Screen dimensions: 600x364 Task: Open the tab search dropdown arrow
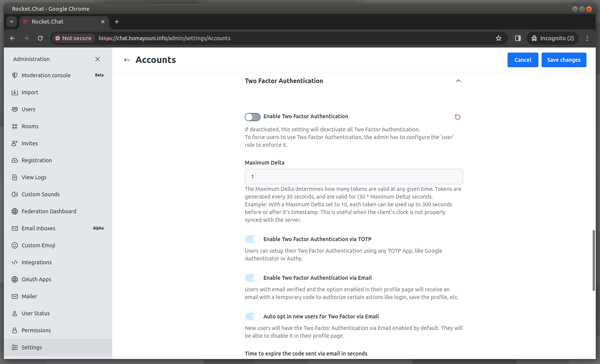[12, 22]
